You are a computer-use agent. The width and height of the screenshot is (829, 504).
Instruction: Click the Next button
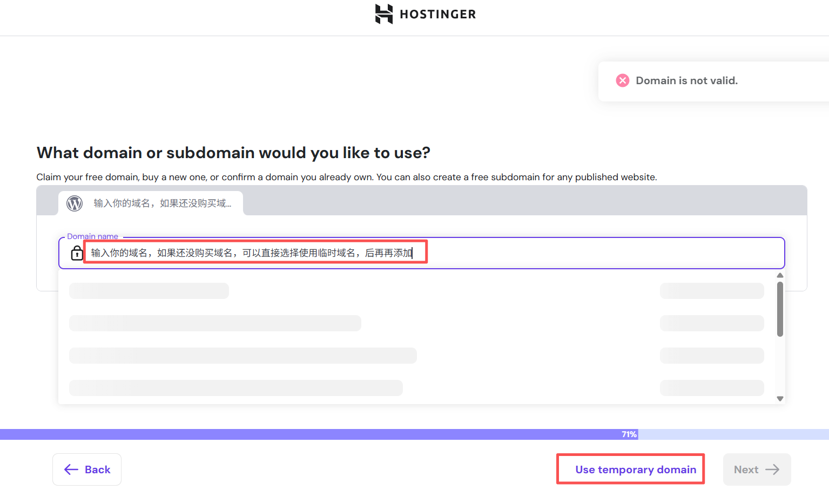point(757,469)
